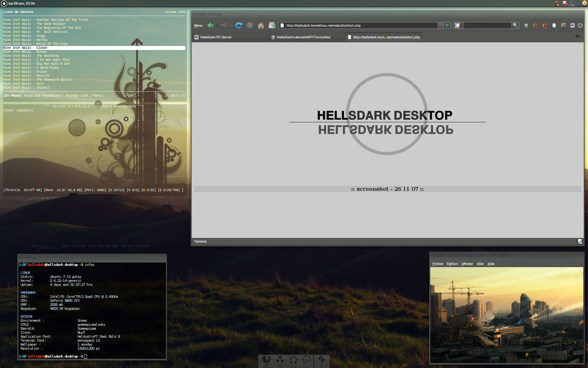Click the blank page bookmark icon

click(x=554, y=25)
